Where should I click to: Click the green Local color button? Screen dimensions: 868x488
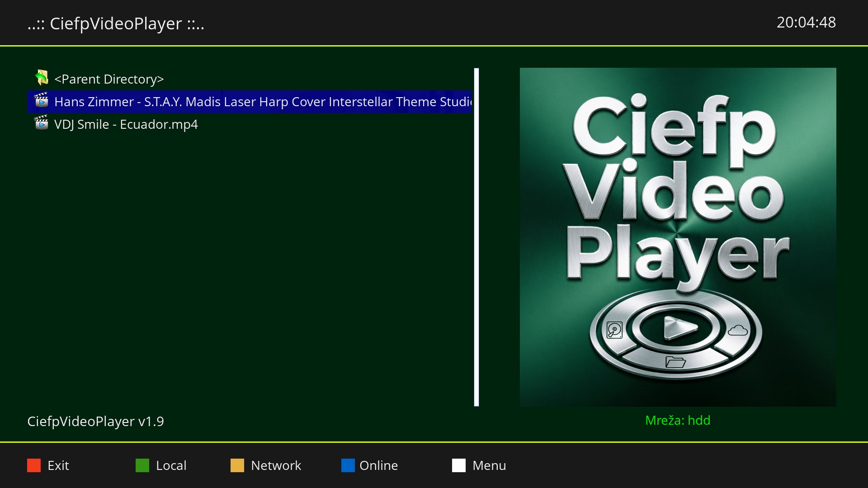(142, 465)
